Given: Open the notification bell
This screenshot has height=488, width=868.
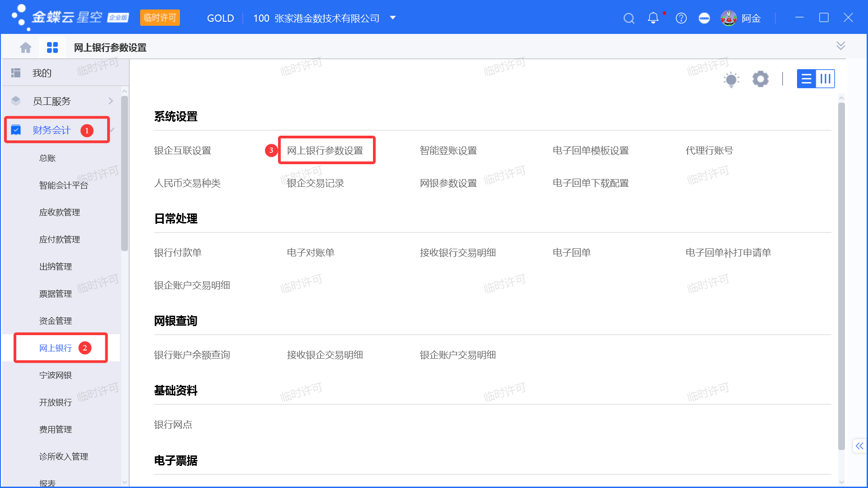Looking at the screenshot, I should click(653, 18).
